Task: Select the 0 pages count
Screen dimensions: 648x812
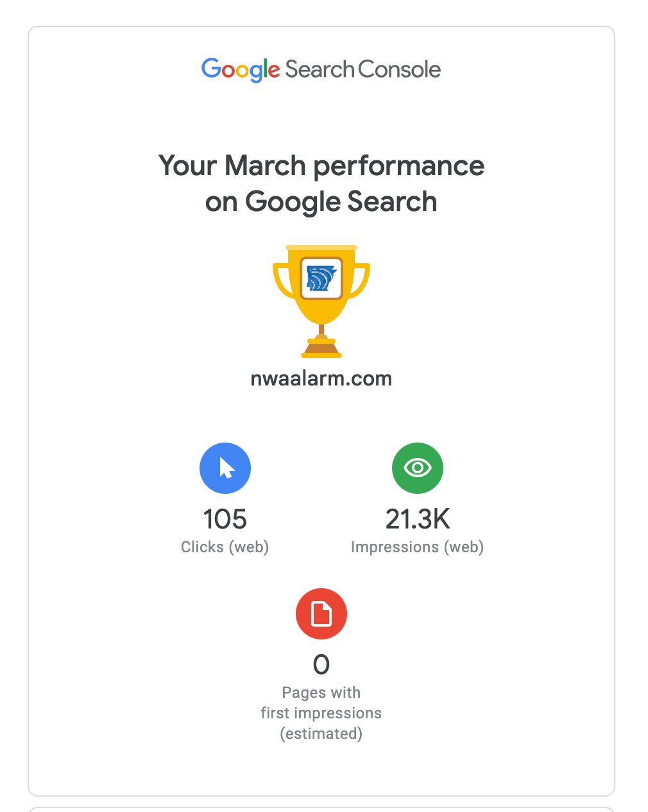Action: 321,664
